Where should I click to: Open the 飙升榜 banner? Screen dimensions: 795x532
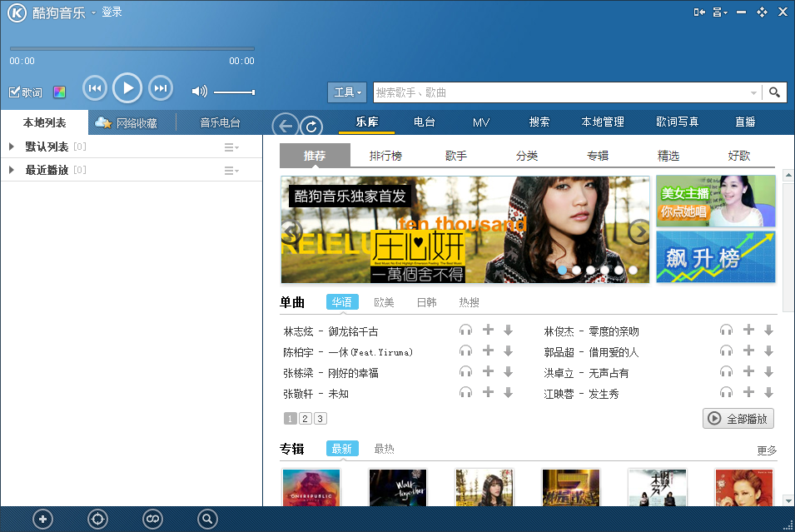[715, 257]
